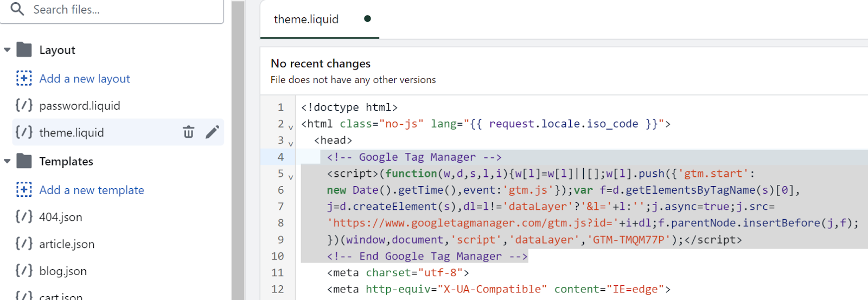Click the Layout folder icon

tap(24, 49)
